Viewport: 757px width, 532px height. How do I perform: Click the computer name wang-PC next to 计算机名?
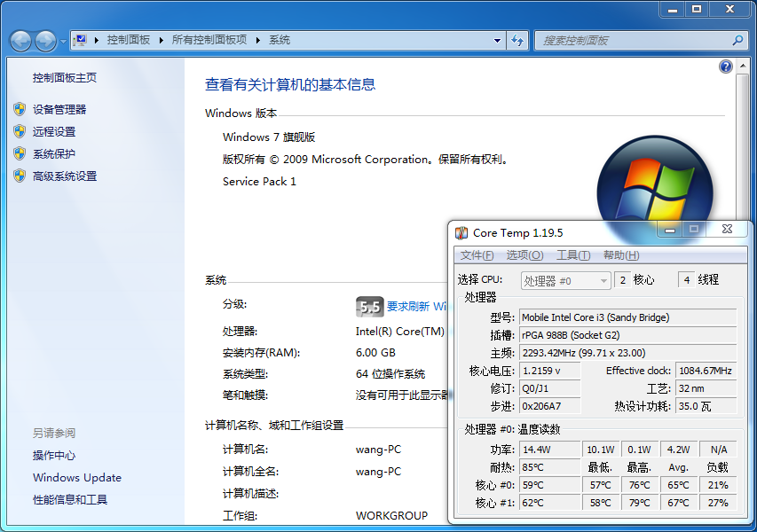coord(378,450)
